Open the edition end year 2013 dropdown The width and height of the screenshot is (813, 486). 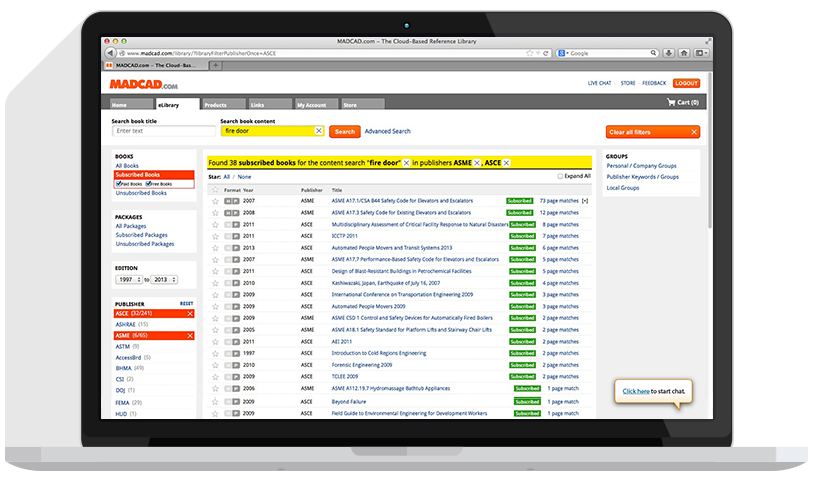(164, 280)
